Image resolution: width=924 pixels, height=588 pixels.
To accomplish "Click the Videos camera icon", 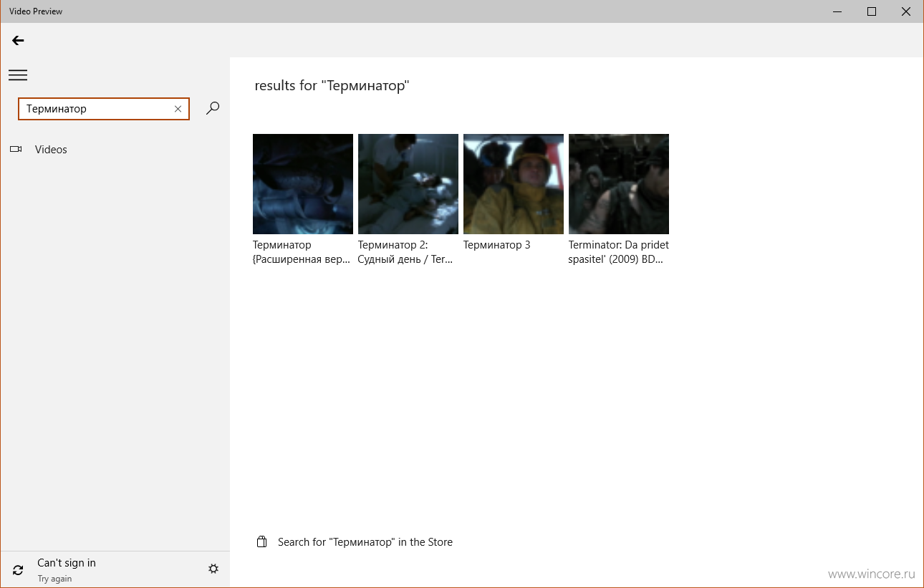I will click(16, 149).
